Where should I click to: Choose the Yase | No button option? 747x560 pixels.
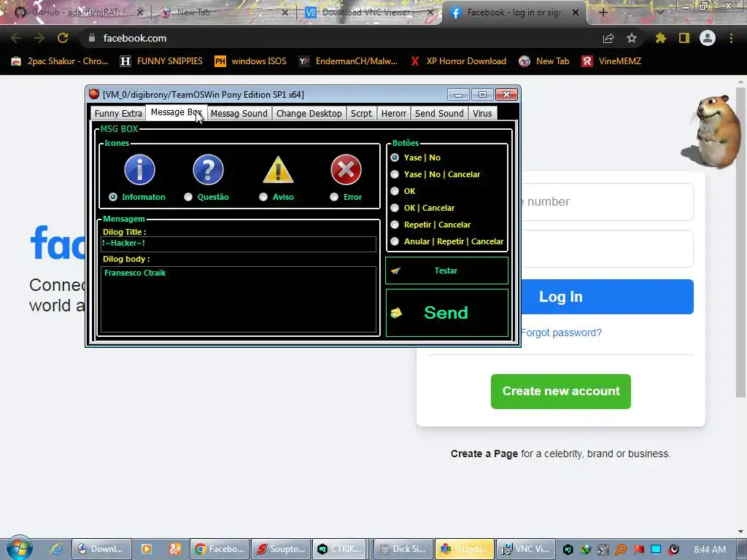click(x=395, y=157)
